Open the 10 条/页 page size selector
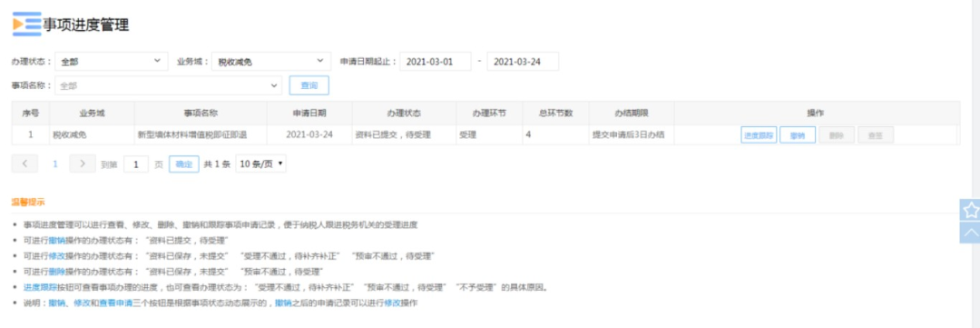Screen dimensions: 980x328 [x=261, y=164]
